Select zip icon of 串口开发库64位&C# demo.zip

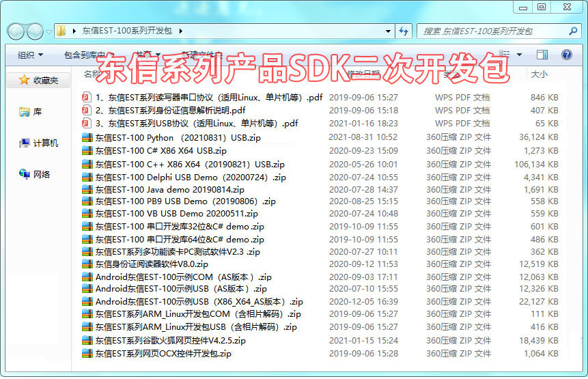point(87,239)
